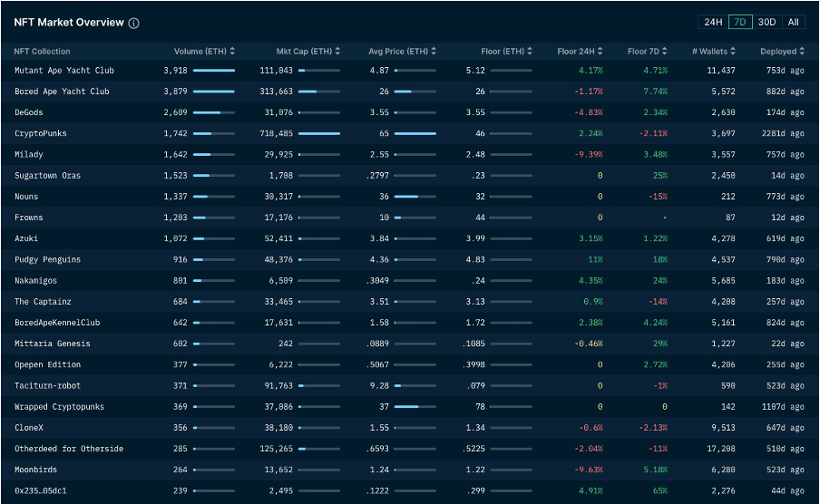This screenshot has height=504, width=820.
Task: Open Mutant Ape Yacht Club collection
Action: pos(64,71)
